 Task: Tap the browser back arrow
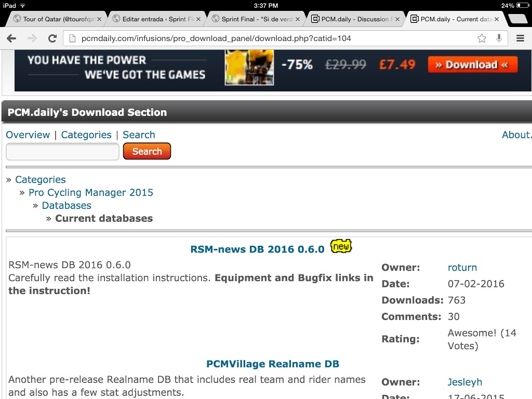[11, 38]
